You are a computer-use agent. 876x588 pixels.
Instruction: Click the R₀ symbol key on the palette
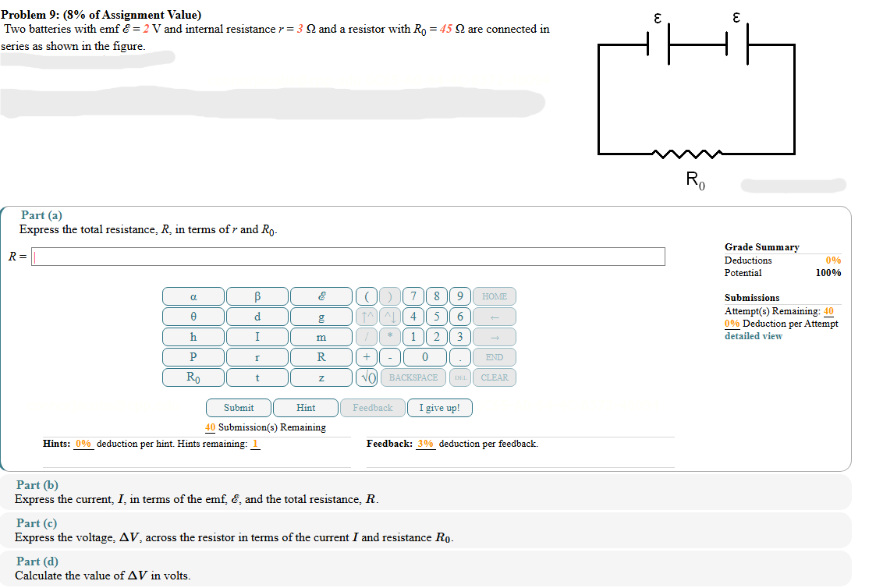tap(193, 377)
